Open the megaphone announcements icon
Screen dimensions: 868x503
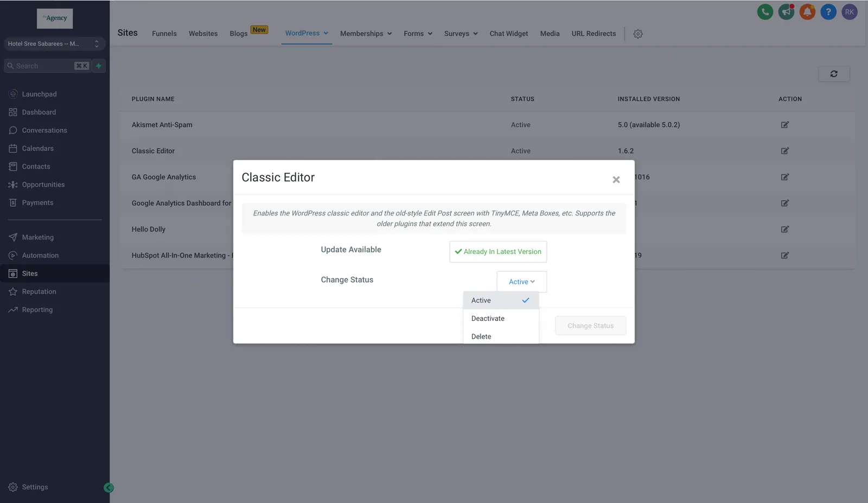point(786,12)
